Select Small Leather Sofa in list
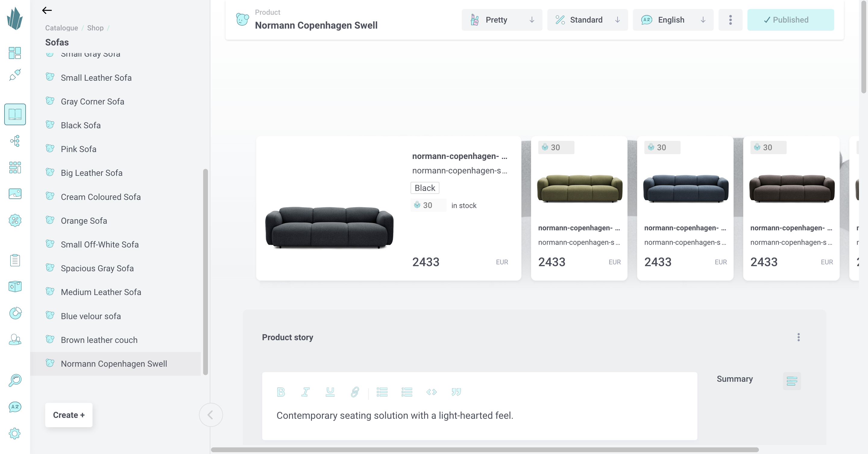 coord(115,78)
